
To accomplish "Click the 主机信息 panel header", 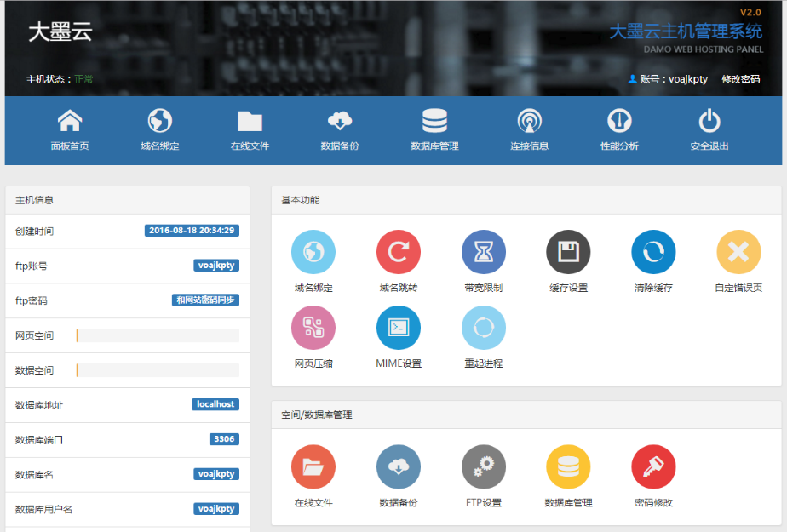I will coord(128,200).
